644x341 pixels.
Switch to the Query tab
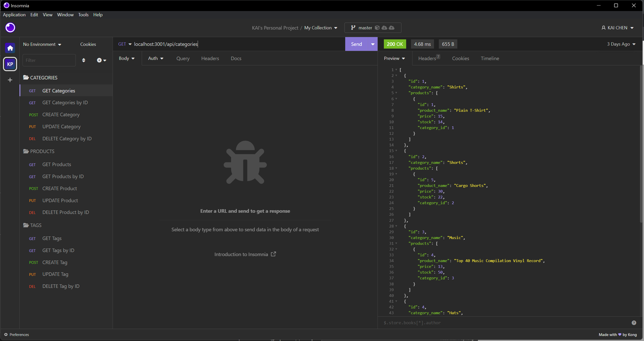pos(183,58)
